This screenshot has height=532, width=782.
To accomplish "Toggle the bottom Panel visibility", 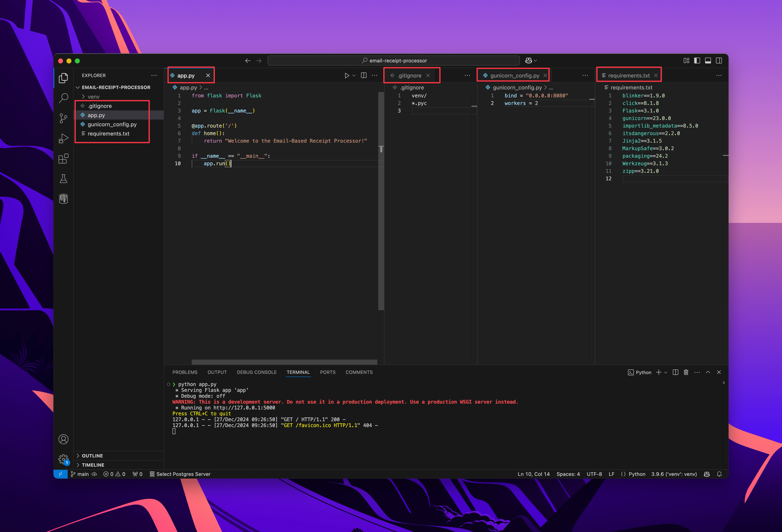I will (708, 61).
